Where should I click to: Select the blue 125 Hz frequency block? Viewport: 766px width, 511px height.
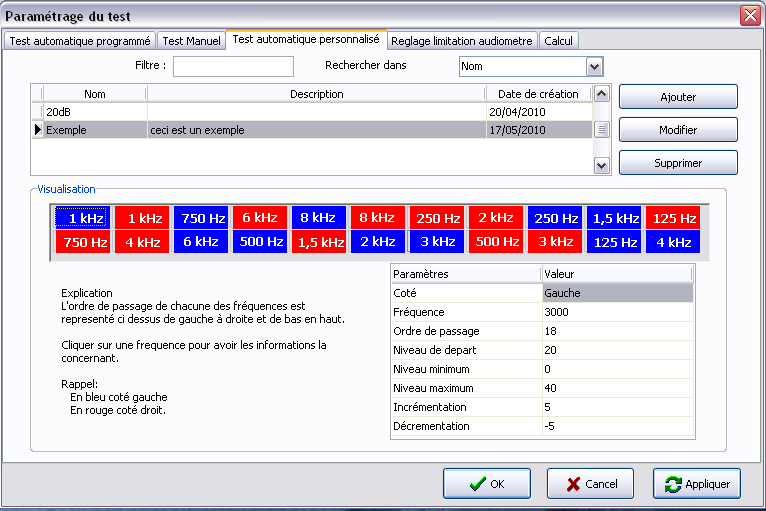pyautogui.click(x=614, y=242)
